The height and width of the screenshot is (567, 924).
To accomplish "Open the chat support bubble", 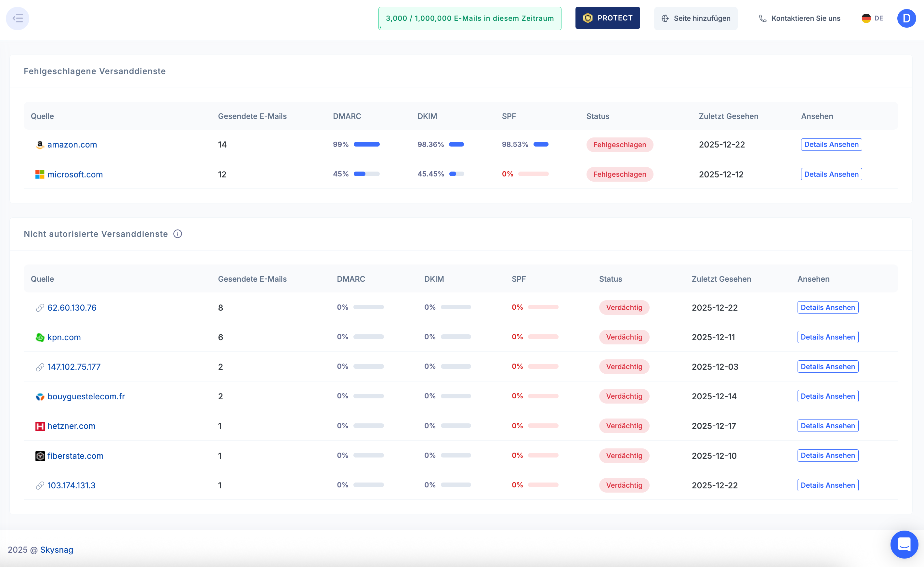I will 904,544.
